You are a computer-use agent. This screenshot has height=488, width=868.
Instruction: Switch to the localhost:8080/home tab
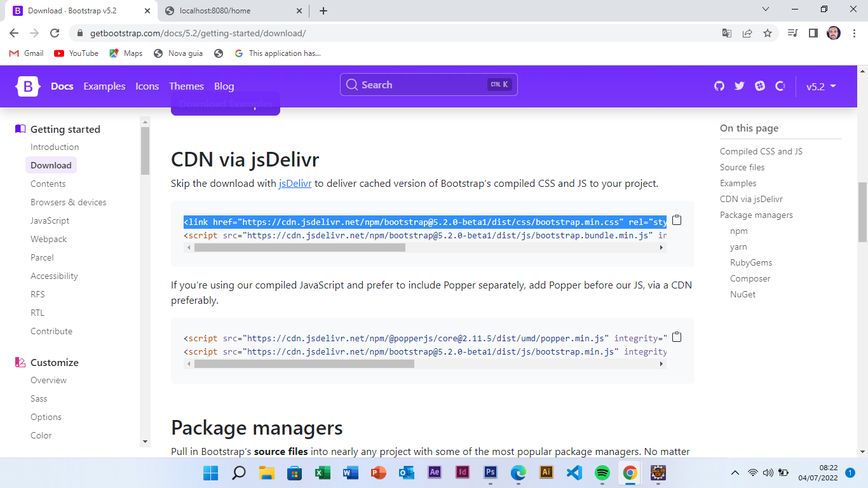[x=232, y=11]
